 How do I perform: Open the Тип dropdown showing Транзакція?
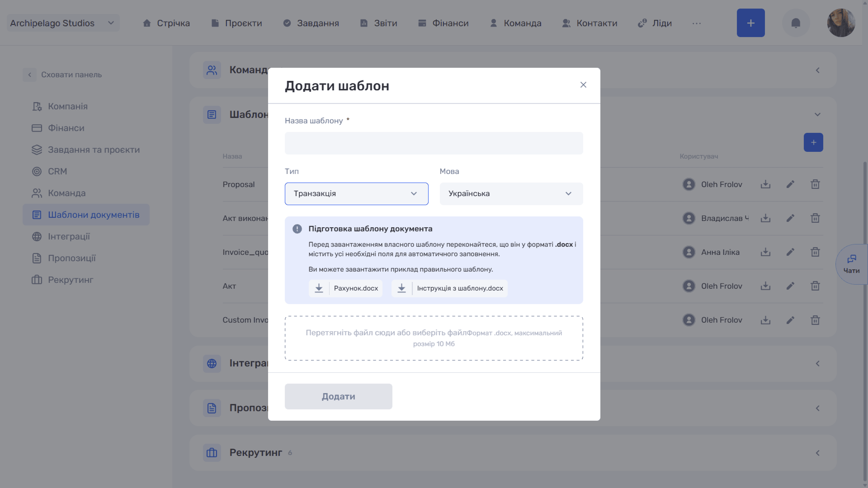[356, 194]
